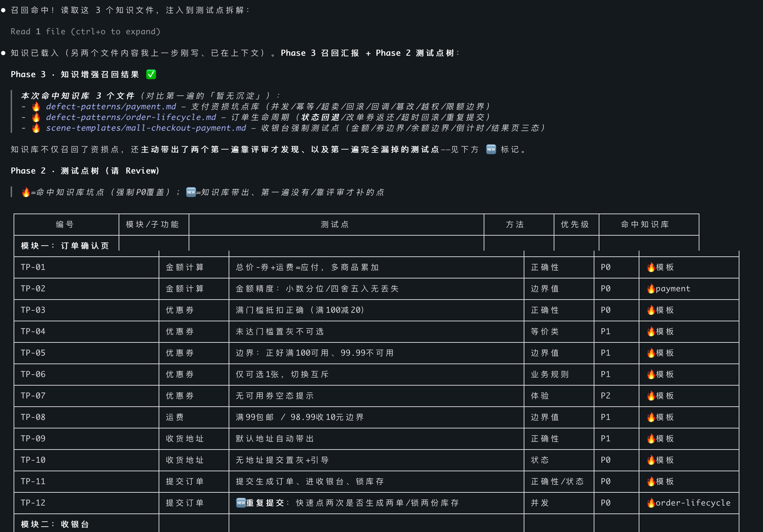This screenshot has height=532, width=763.
Task: Click the 提交生成订单、进收银台、锁库存 cell
Action: (376, 481)
